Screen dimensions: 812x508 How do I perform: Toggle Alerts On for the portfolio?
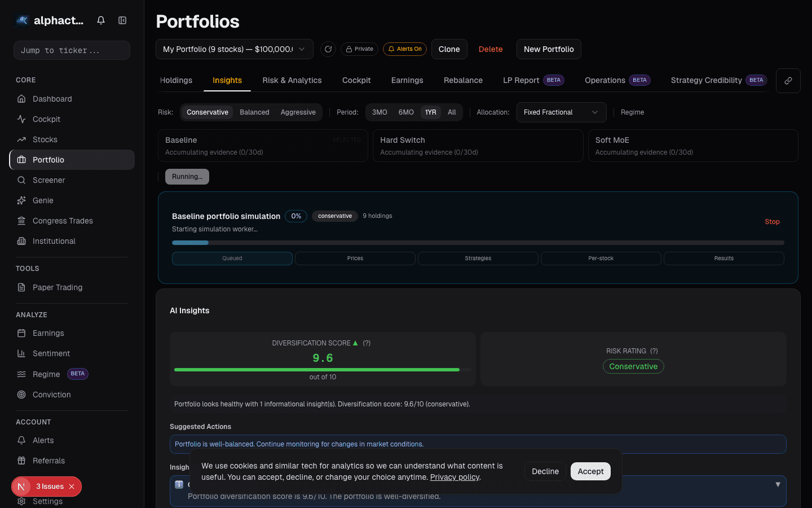pyautogui.click(x=405, y=49)
